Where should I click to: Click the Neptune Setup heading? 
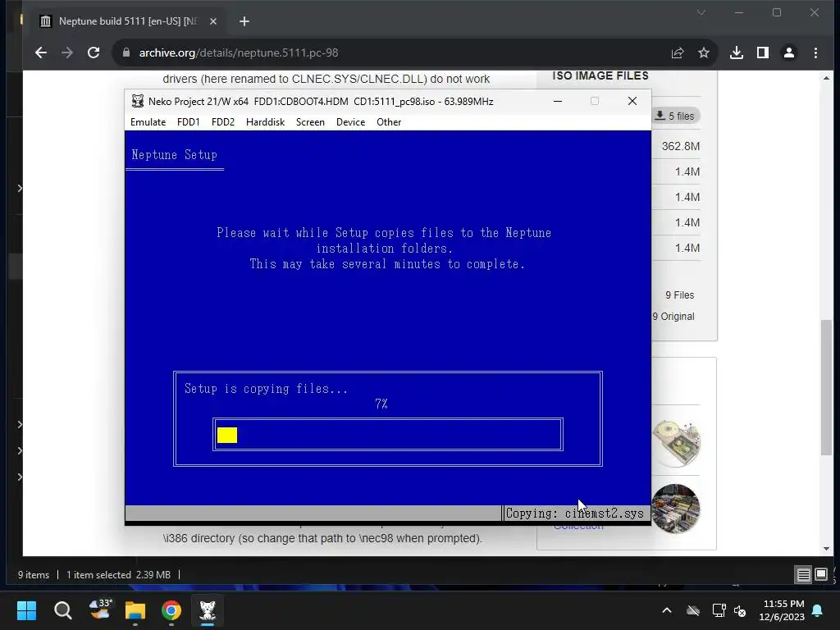click(x=174, y=155)
